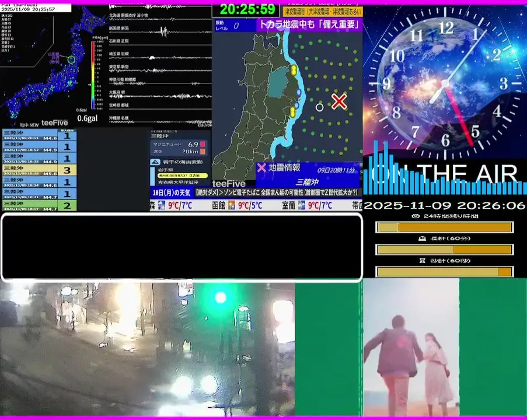Click the ON THE AIR sign
The width and height of the screenshot is (527, 420).
(x=445, y=174)
